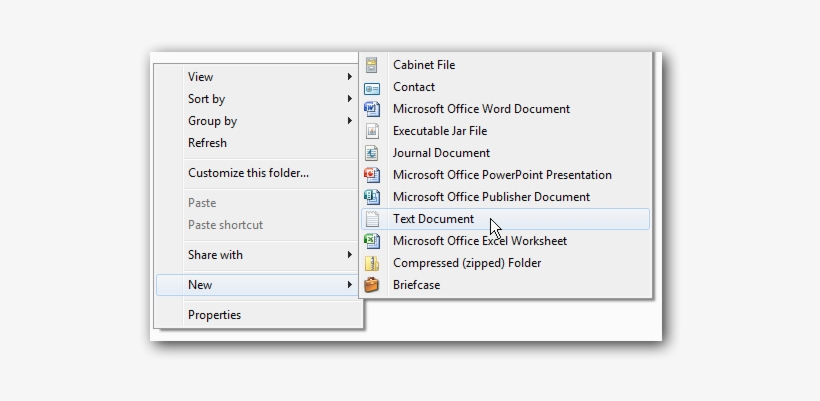This screenshot has height=401, width=820.
Task: Click the Briefcase icon
Action: coord(371,285)
